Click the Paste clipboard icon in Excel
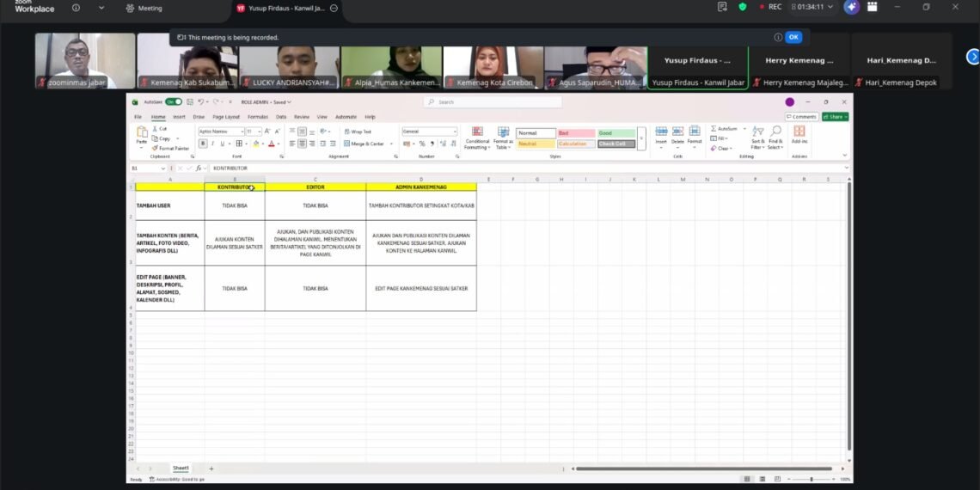Viewport: 980px width, 490px height. (x=142, y=132)
